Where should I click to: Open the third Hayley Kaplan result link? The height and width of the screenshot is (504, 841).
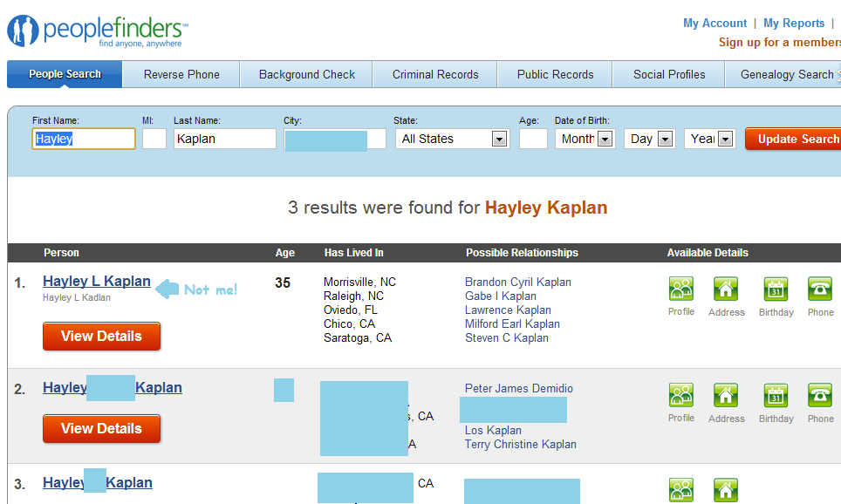pos(98,482)
